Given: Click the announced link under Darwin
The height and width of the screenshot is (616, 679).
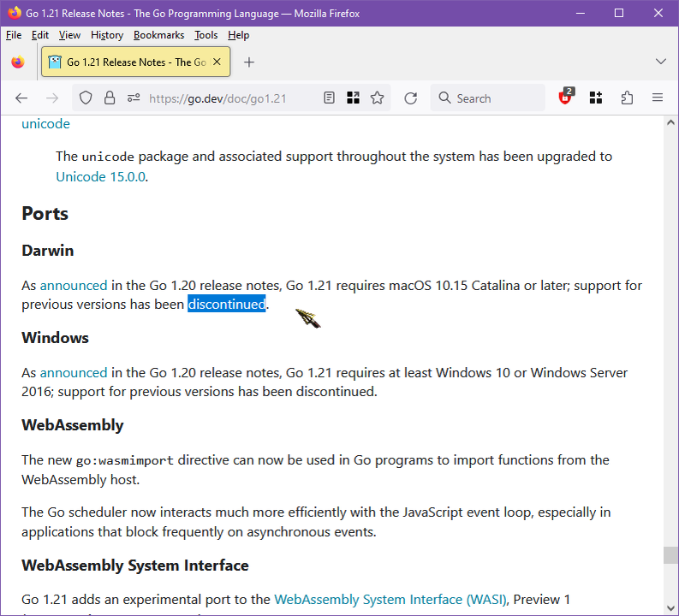Looking at the screenshot, I should point(74,286).
